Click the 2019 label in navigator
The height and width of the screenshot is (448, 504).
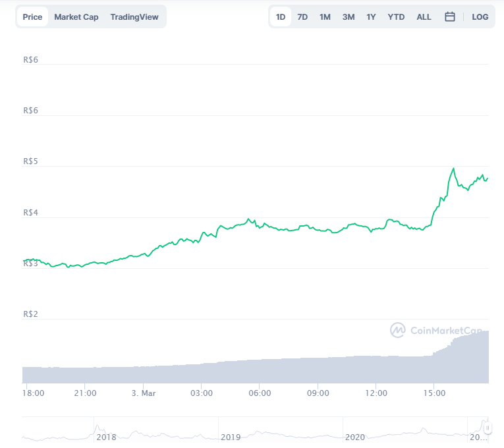click(x=231, y=437)
